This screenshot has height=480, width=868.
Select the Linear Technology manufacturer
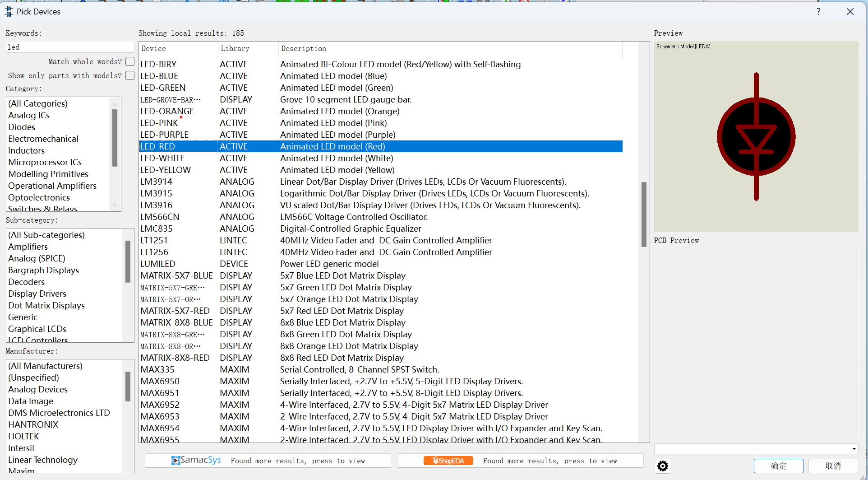43,460
